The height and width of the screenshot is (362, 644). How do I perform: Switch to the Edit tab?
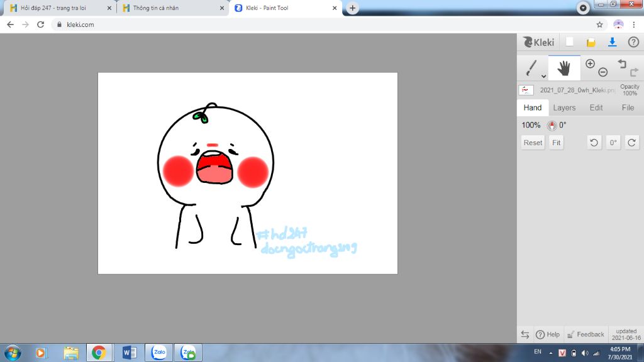596,107
